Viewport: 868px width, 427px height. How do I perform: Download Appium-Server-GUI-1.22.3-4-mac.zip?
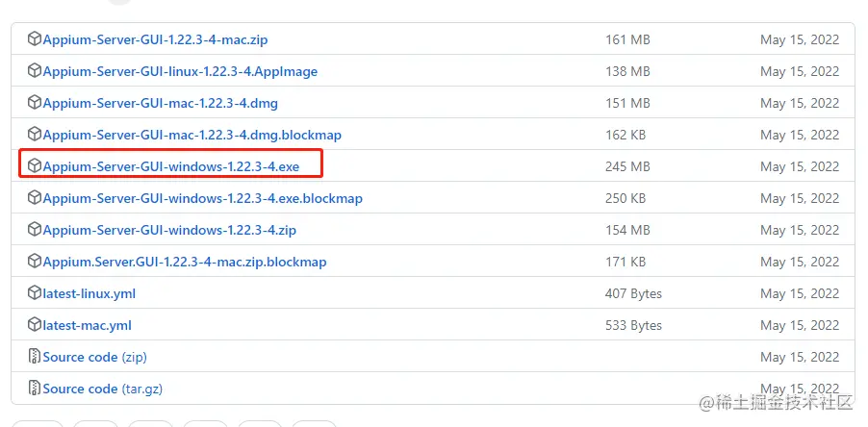click(156, 39)
